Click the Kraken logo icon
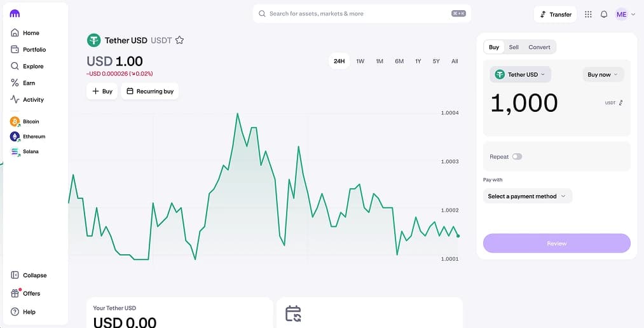Image resolution: width=644 pixels, height=328 pixels. [x=15, y=13]
